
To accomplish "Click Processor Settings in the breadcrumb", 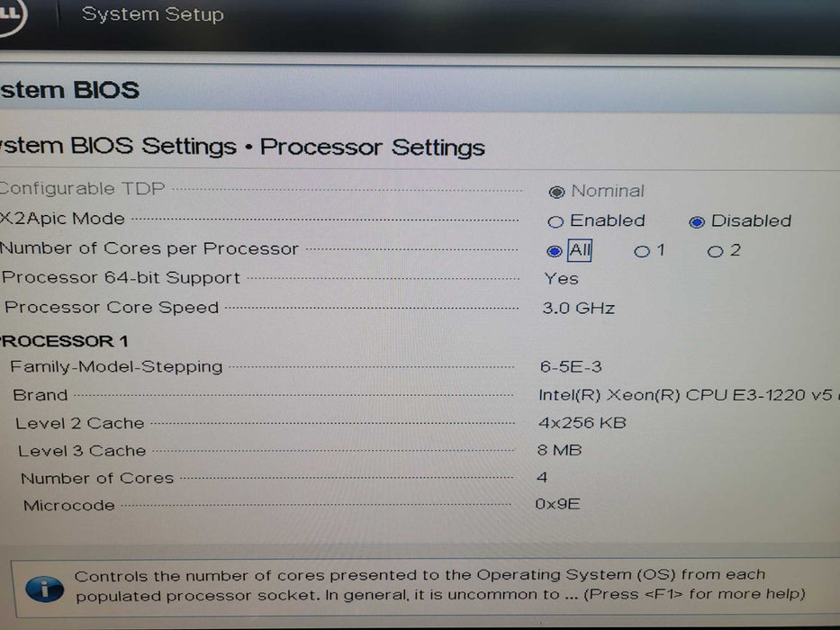I will [x=372, y=147].
